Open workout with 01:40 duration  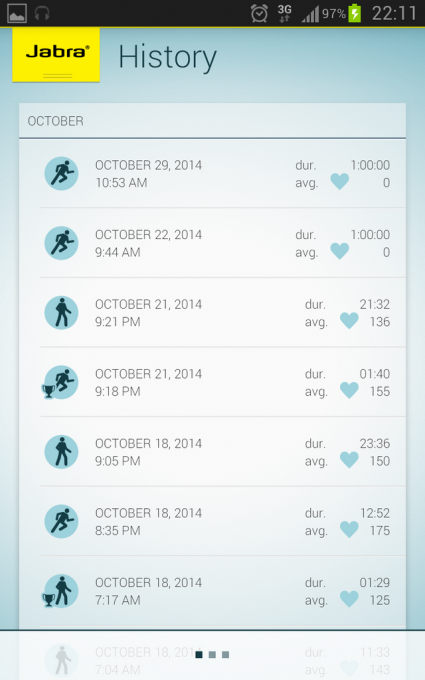[x=223, y=382]
